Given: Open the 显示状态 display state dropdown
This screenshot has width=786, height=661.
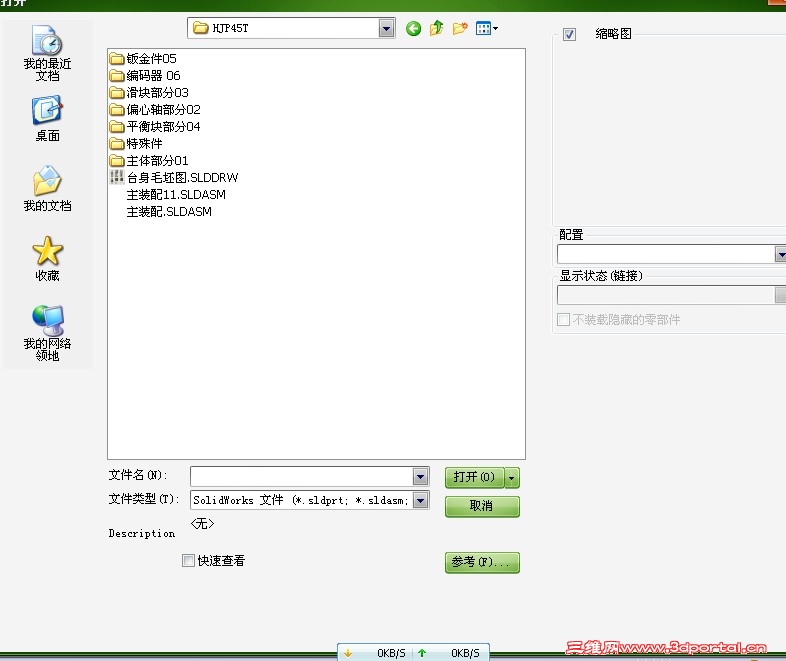Looking at the screenshot, I should 780,295.
